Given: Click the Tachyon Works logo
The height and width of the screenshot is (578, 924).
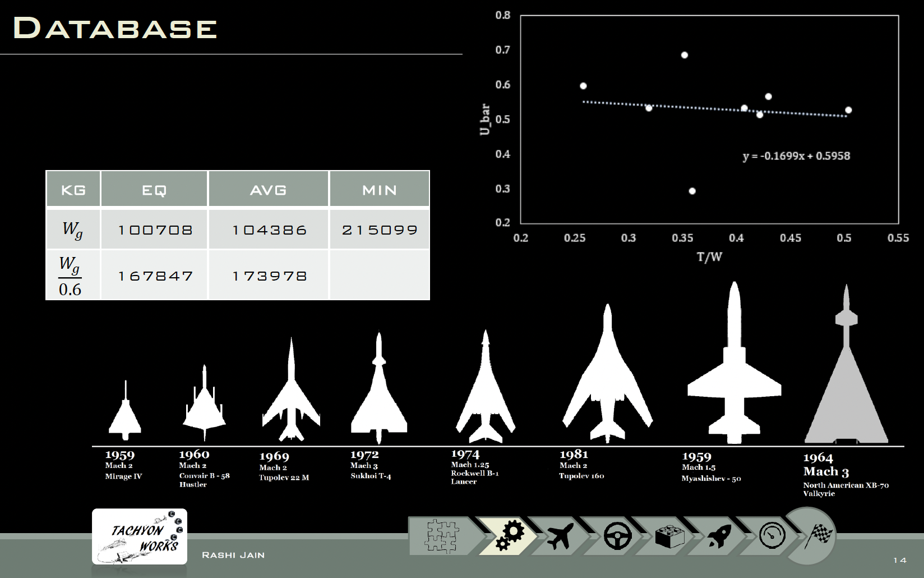Looking at the screenshot, I should pyautogui.click(x=140, y=536).
